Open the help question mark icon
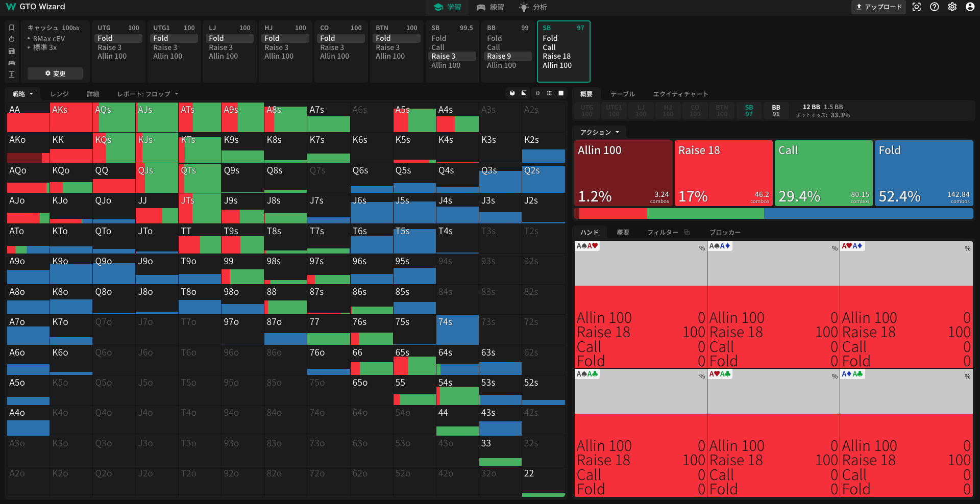The height and width of the screenshot is (504, 980). (935, 7)
